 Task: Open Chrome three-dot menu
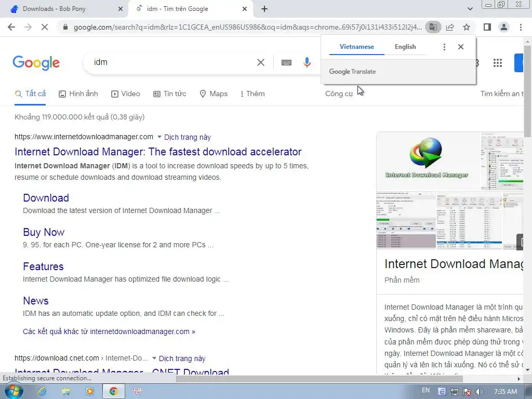tap(521, 27)
